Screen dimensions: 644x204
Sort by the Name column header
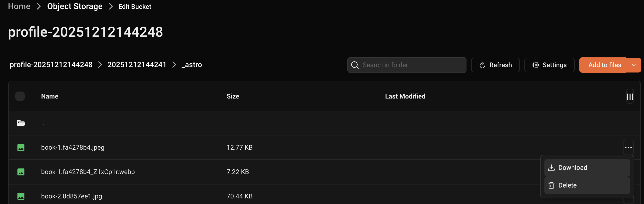coord(50,96)
